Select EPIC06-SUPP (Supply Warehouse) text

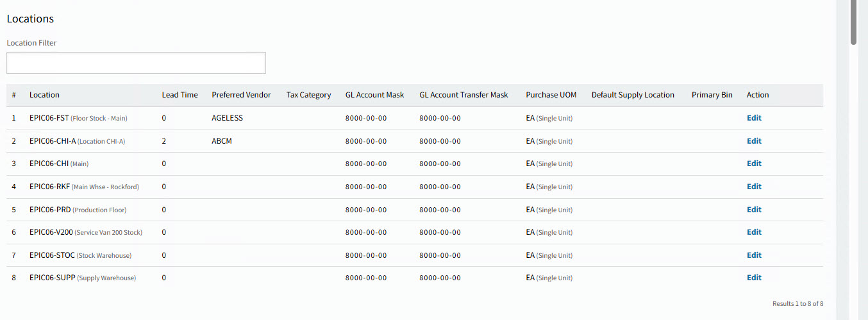point(83,278)
